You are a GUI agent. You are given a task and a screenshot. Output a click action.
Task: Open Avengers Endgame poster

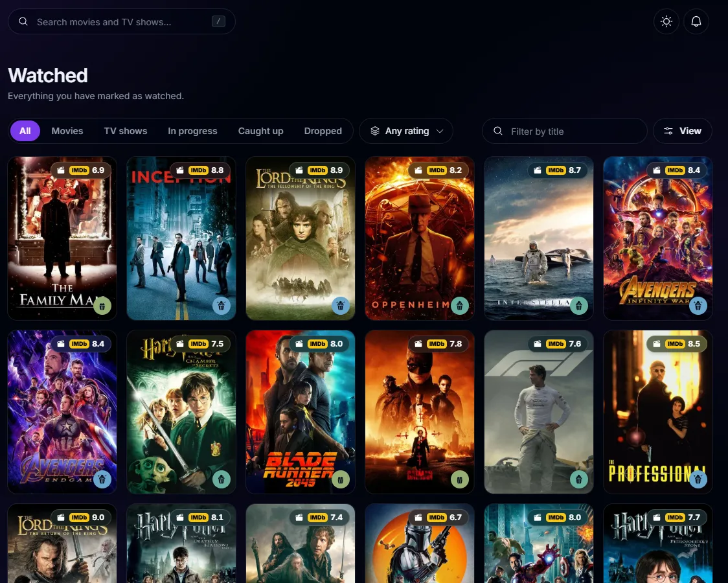62,412
